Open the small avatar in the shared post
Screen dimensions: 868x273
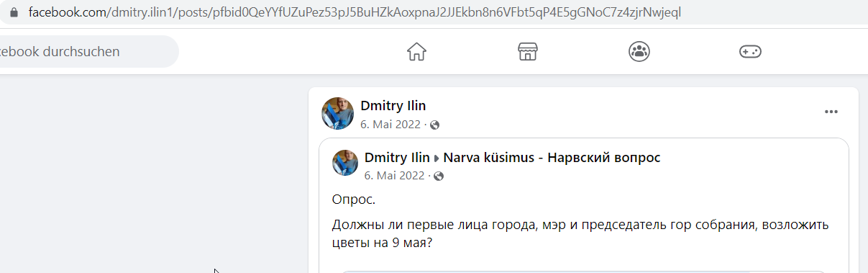pos(345,163)
